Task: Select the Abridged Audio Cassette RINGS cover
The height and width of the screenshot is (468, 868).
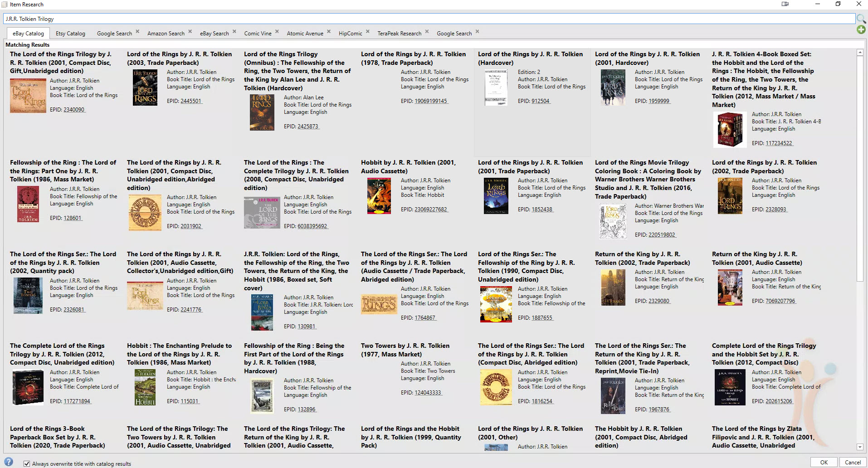Action: pyautogui.click(x=379, y=305)
